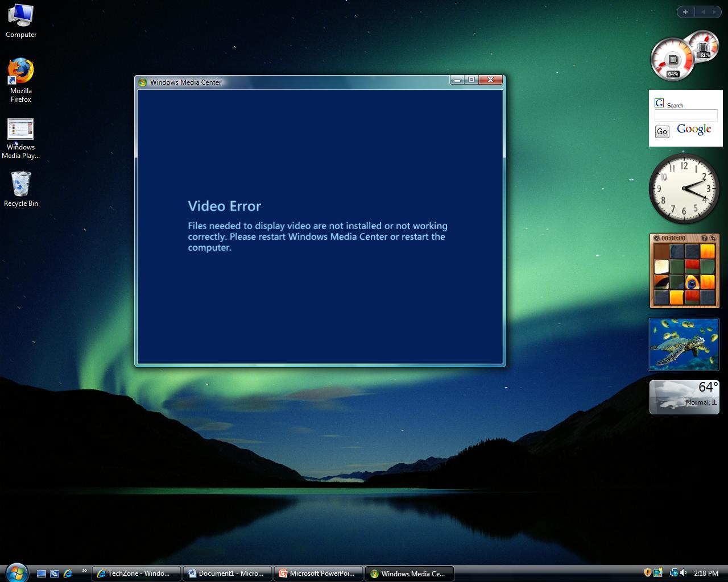Screen dimensions: 728x582
Task: Launch Windows Media Player from the desktop
Action: pos(20,130)
